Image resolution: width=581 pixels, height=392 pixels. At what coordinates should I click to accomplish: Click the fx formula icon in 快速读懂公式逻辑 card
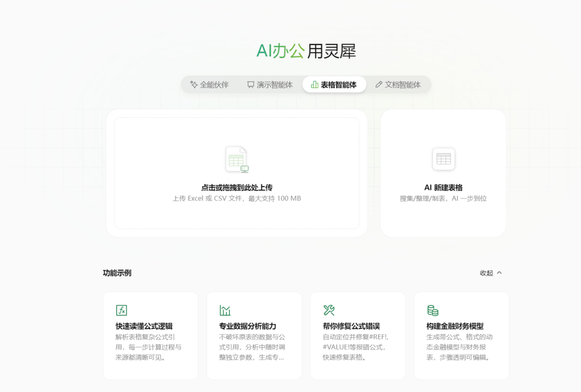pyautogui.click(x=122, y=310)
